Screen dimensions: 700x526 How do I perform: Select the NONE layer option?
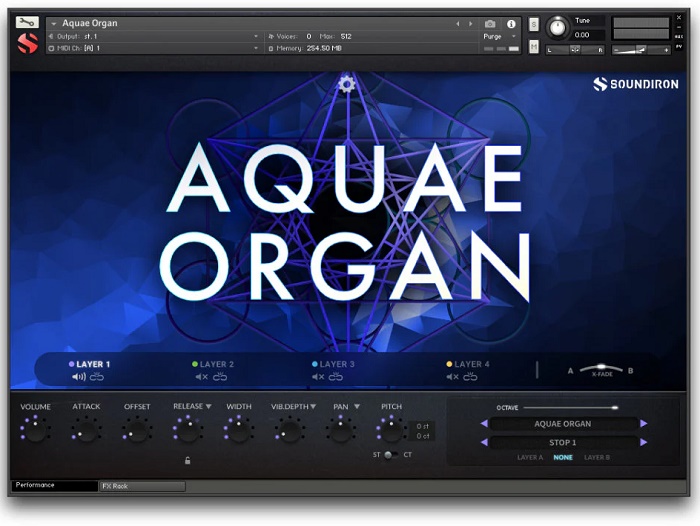click(563, 457)
